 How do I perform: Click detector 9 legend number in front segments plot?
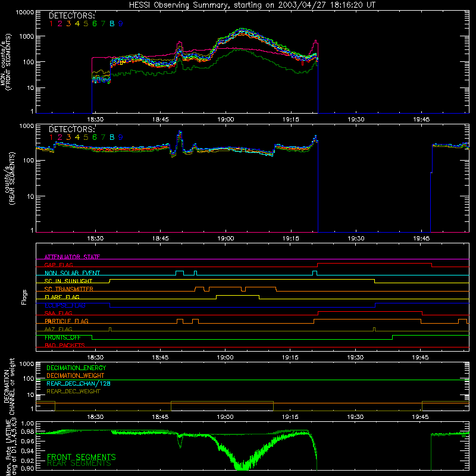[121, 24]
